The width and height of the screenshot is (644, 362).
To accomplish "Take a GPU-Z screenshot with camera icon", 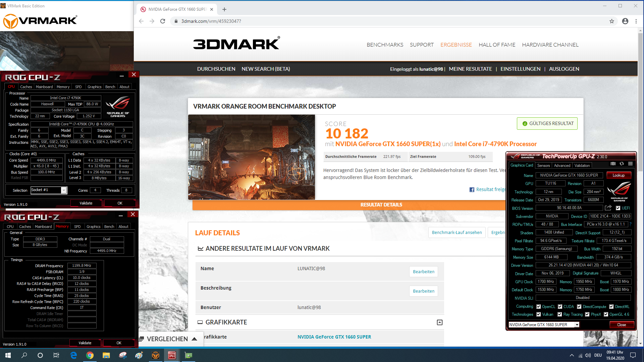I will pyautogui.click(x=613, y=164).
